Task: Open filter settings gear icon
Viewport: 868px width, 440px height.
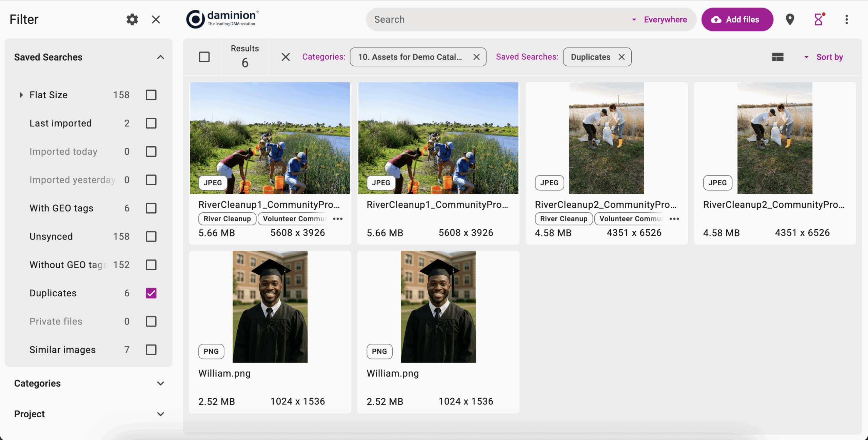Action: pyautogui.click(x=132, y=19)
